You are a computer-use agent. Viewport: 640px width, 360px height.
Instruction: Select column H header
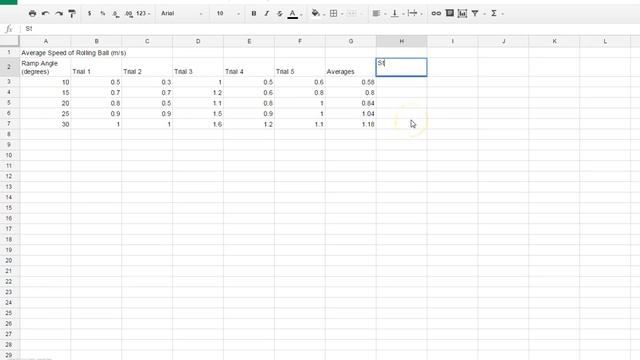[402, 41]
